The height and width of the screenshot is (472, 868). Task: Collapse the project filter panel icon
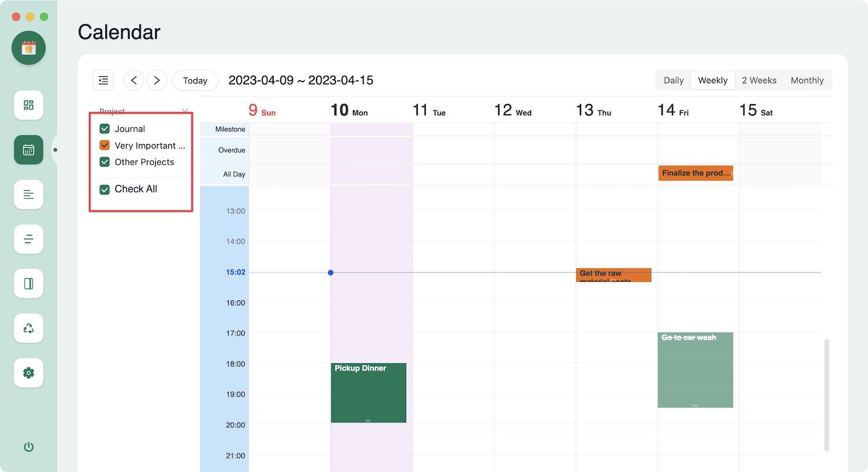104,80
